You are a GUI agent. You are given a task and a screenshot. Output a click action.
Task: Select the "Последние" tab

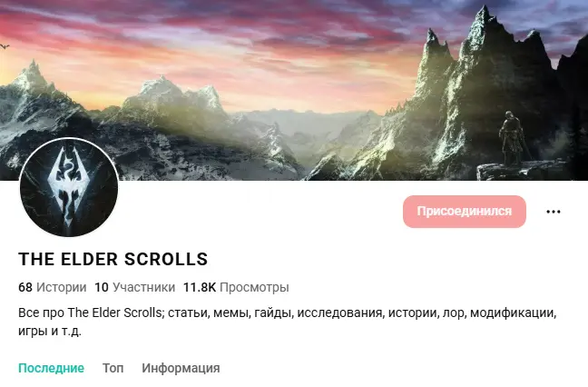tap(52, 368)
